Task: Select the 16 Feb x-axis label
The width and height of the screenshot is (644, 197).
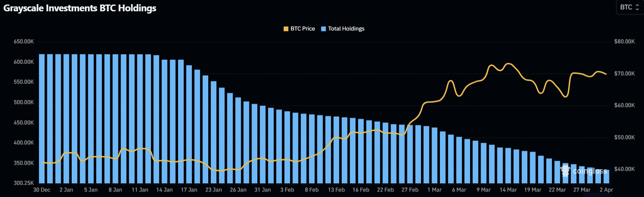Action: pyautogui.click(x=361, y=190)
